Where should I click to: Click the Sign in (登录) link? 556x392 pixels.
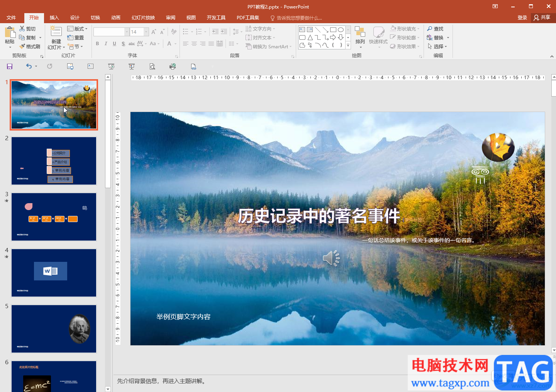(x=522, y=18)
